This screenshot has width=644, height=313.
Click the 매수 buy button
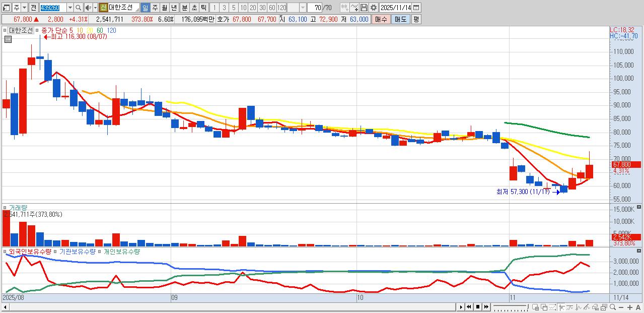click(x=381, y=19)
